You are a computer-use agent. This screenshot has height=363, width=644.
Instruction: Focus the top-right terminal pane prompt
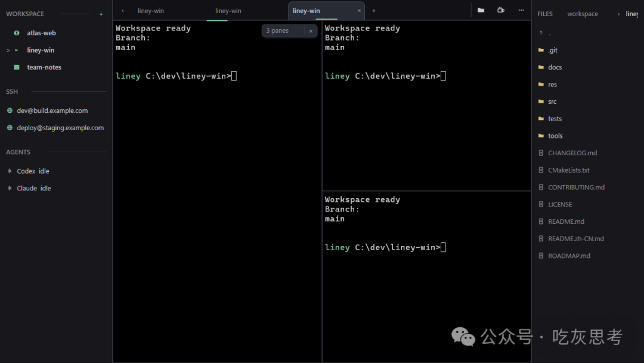386,76
